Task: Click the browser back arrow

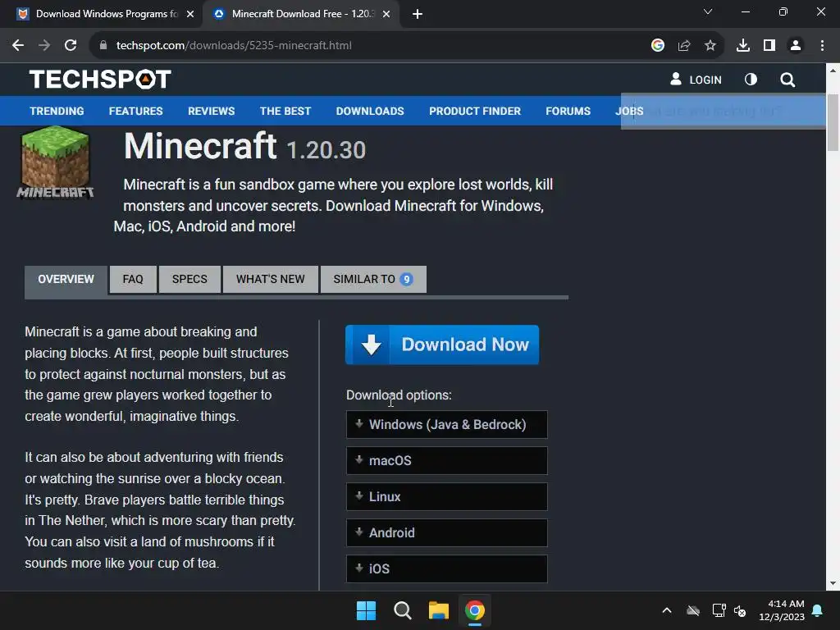Action: pos(18,45)
